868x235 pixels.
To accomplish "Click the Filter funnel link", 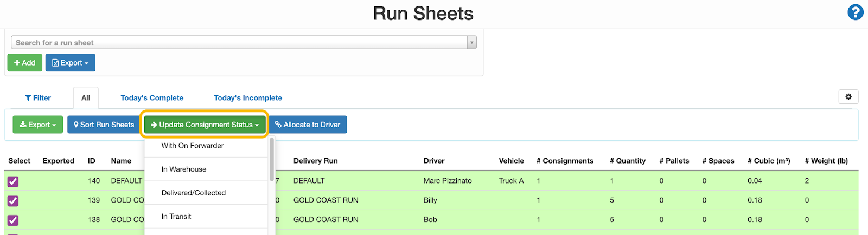I will 38,98.
